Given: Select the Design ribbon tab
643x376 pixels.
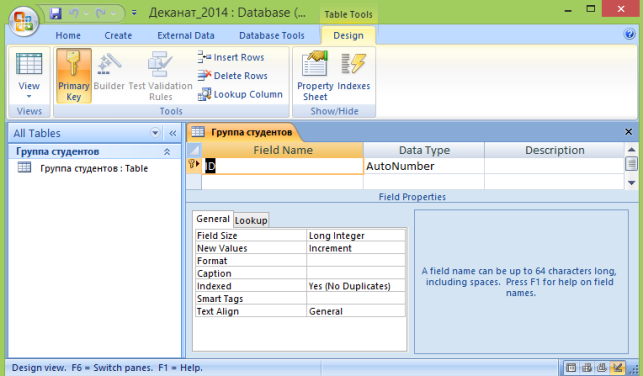Looking at the screenshot, I should tap(348, 36).
